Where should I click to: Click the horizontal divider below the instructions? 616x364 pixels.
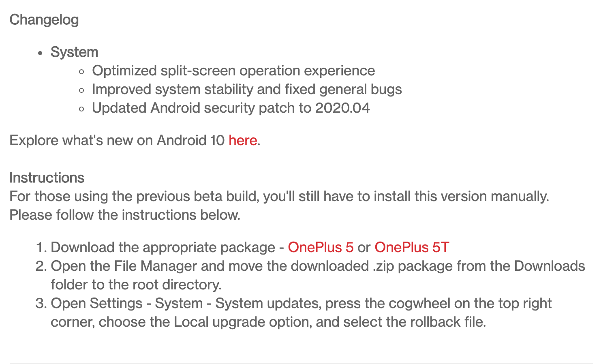301,363
